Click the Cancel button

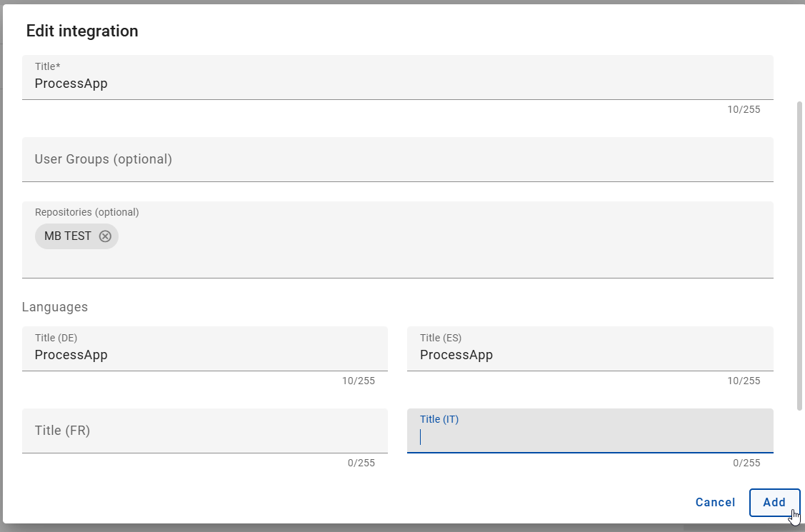tap(715, 502)
